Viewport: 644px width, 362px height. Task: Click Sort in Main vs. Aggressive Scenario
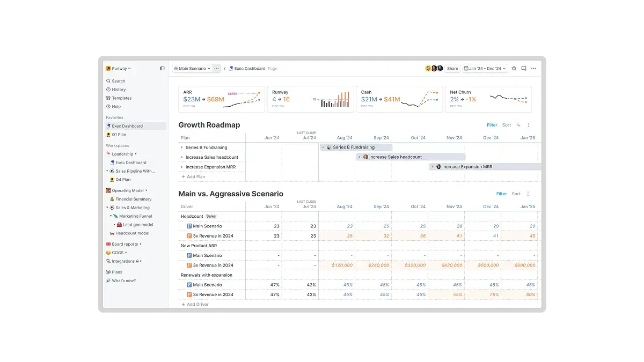pyautogui.click(x=516, y=194)
